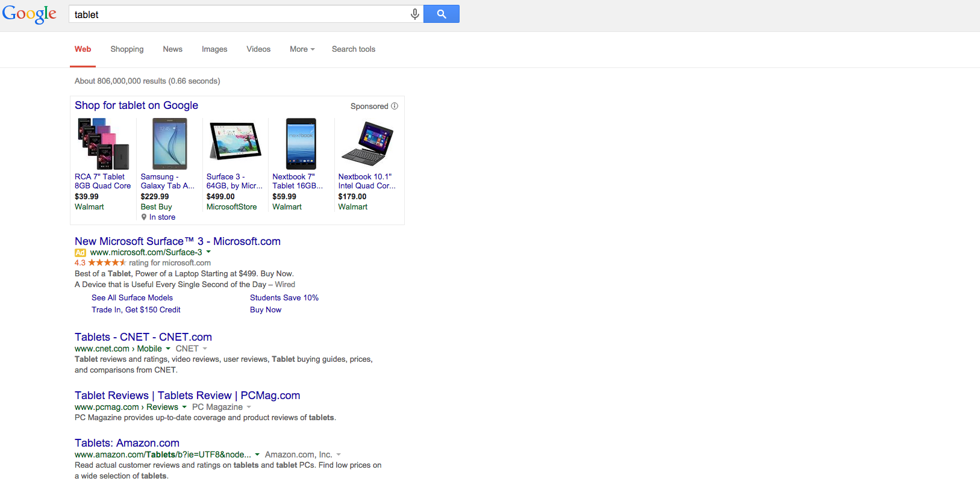Switch to the Shopping tab
This screenshot has width=980, height=493.
pyautogui.click(x=127, y=49)
